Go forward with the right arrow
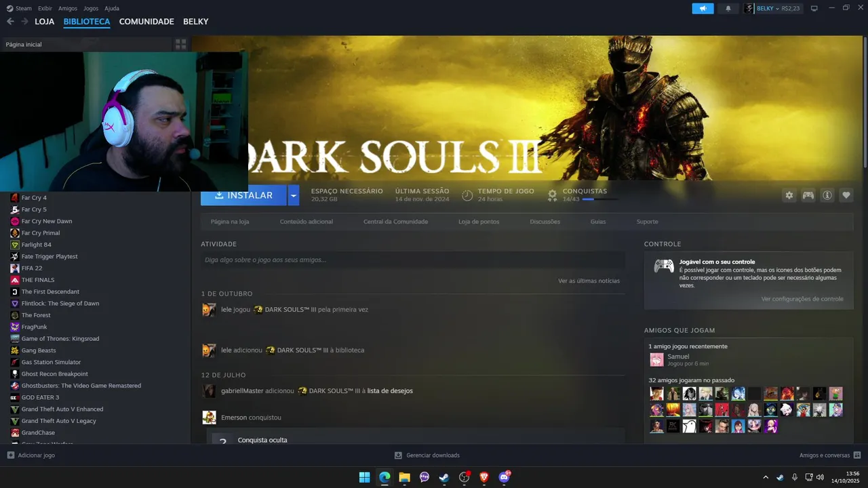This screenshot has width=868, height=488. pos(24,22)
